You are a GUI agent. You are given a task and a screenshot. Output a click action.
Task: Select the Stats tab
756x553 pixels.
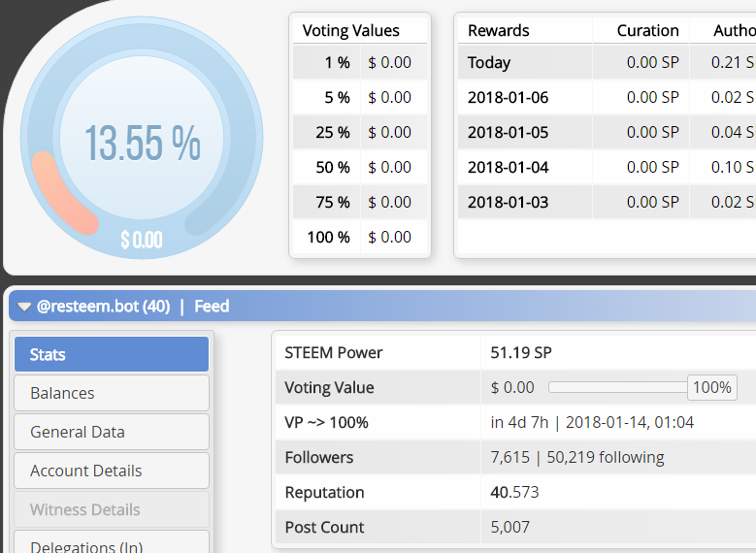pos(112,354)
